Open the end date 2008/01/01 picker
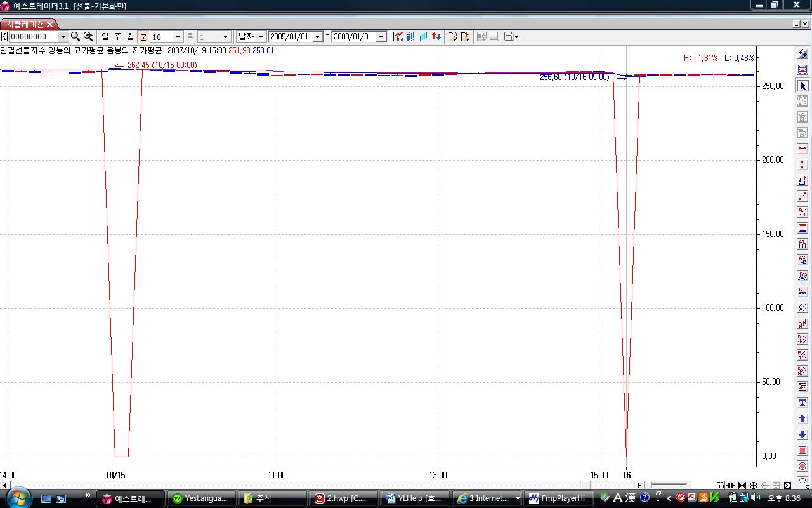The width and height of the screenshot is (812, 508). point(381,37)
